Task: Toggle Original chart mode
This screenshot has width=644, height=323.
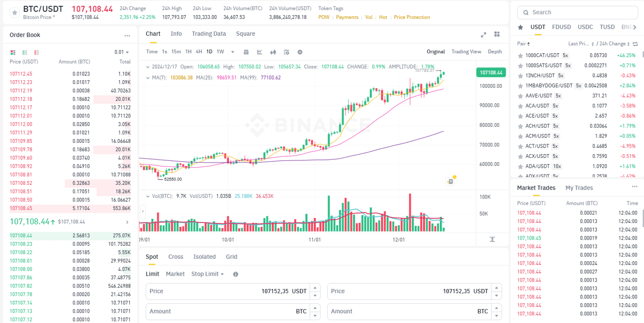Action: (435, 51)
